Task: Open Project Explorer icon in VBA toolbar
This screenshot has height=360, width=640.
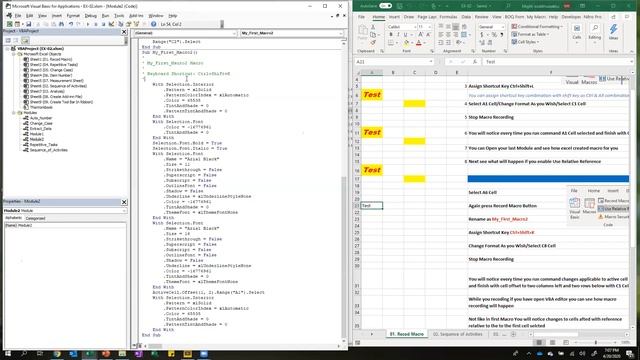Action: click(x=121, y=24)
